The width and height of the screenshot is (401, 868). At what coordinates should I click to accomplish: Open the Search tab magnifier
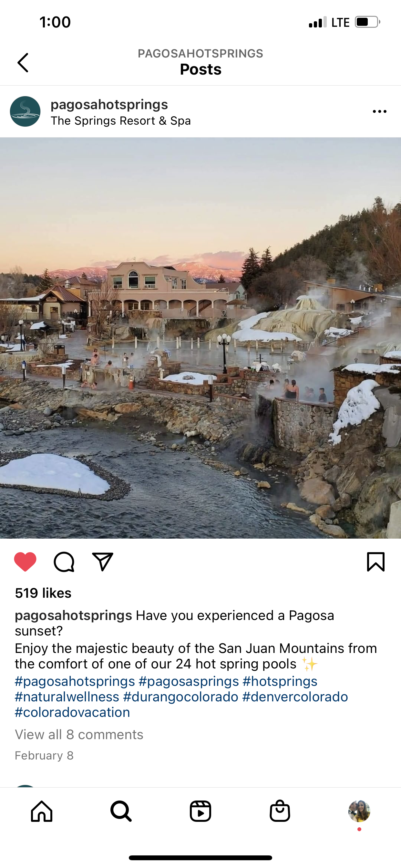tap(121, 811)
